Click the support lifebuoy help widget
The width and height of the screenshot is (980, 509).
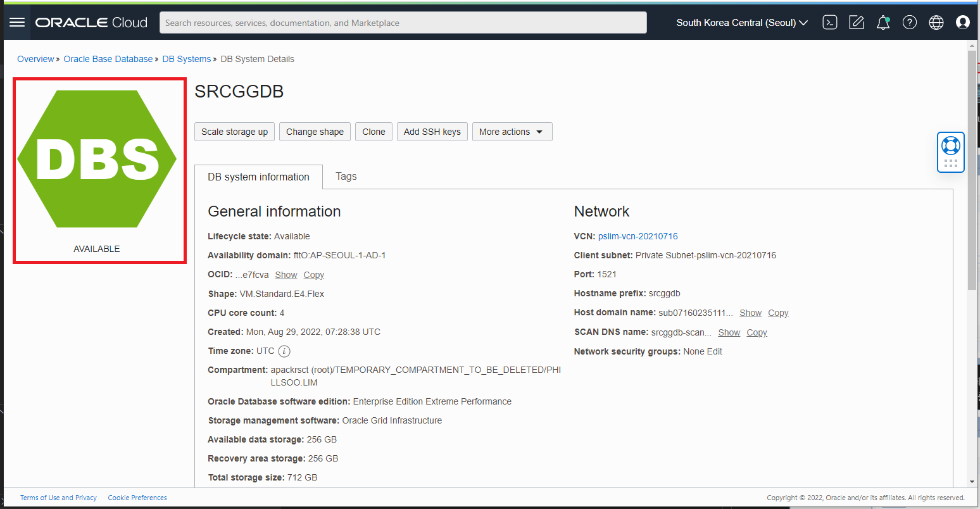click(x=951, y=152)
